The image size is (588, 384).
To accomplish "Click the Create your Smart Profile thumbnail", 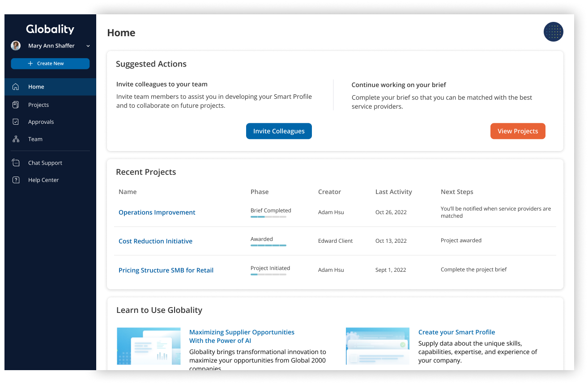I will pos(378,346).
